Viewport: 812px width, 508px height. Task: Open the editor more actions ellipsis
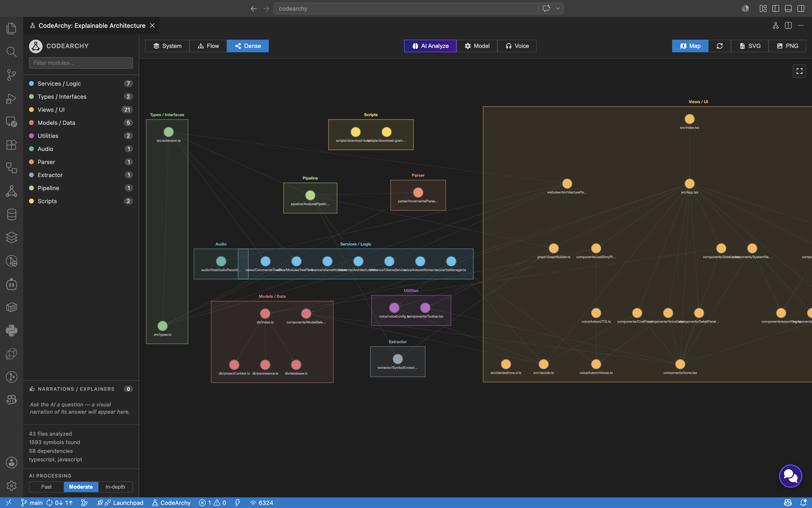(801, 26)
